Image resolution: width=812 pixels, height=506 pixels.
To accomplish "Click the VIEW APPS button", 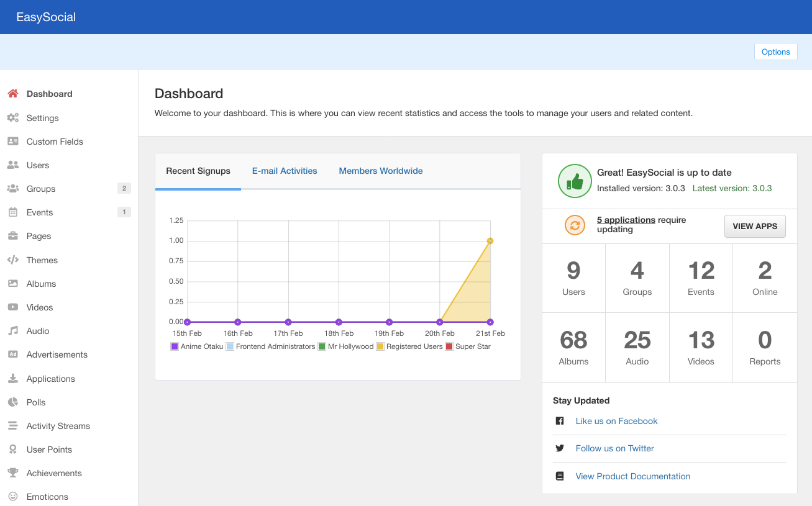I will (755, 226).
